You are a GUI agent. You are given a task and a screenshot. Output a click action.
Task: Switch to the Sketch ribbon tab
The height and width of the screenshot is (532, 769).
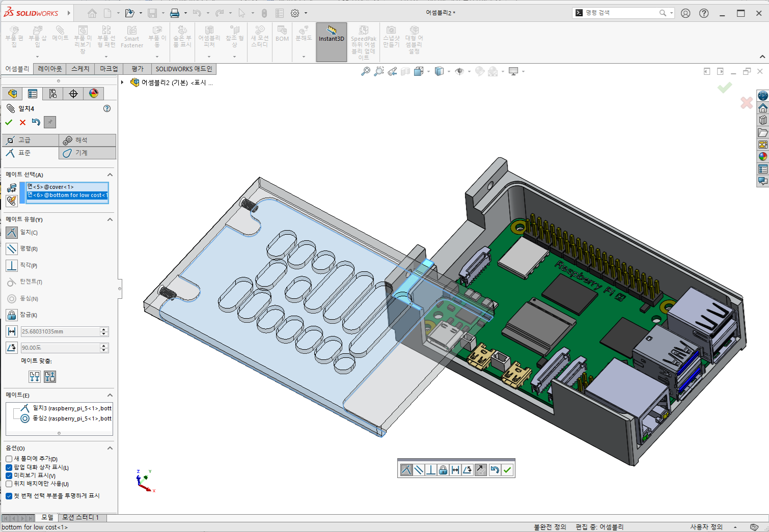[x=80, y=69]
